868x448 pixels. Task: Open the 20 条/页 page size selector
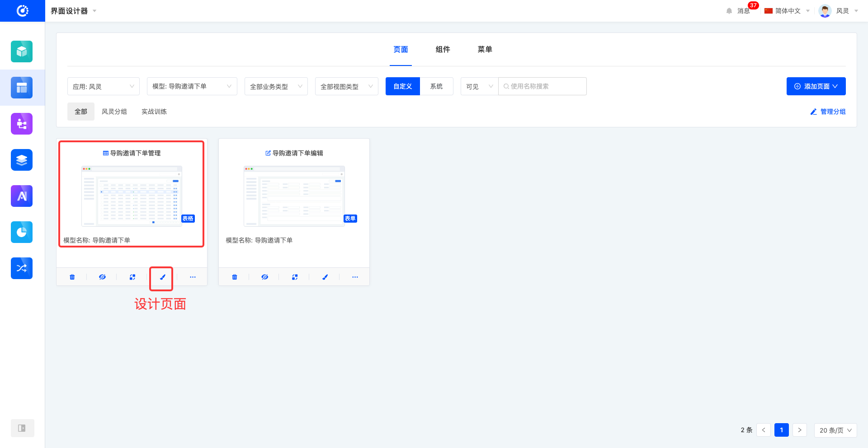(x=835, y=430)
